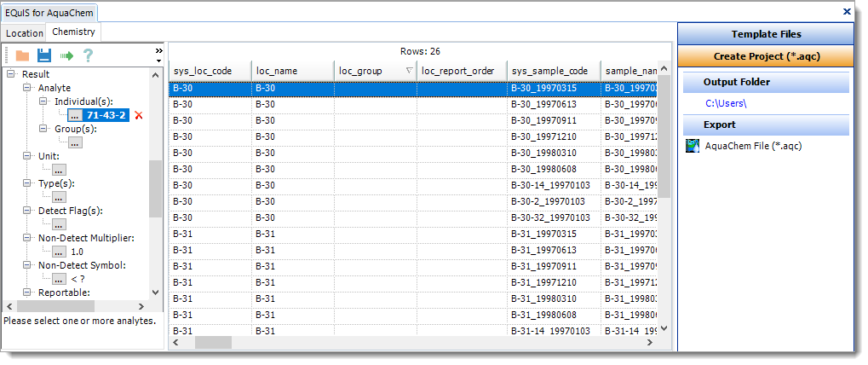Collapse the Non-Detect Symbol node

(26, 265)
